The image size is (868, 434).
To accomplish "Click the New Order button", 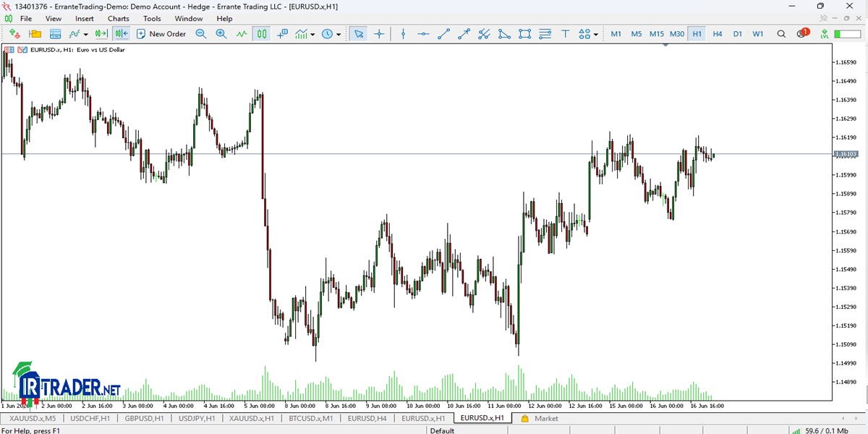I will click(161, 34).
